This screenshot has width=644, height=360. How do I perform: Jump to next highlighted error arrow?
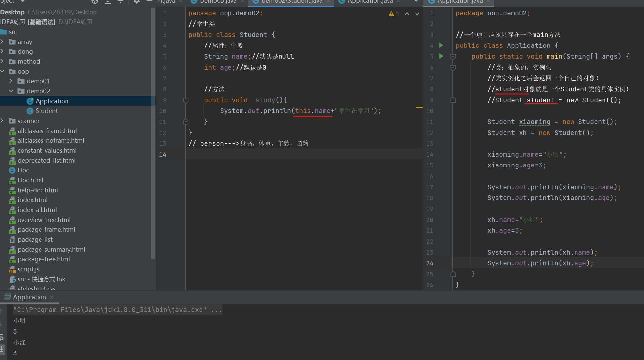[x=417, y=14]
